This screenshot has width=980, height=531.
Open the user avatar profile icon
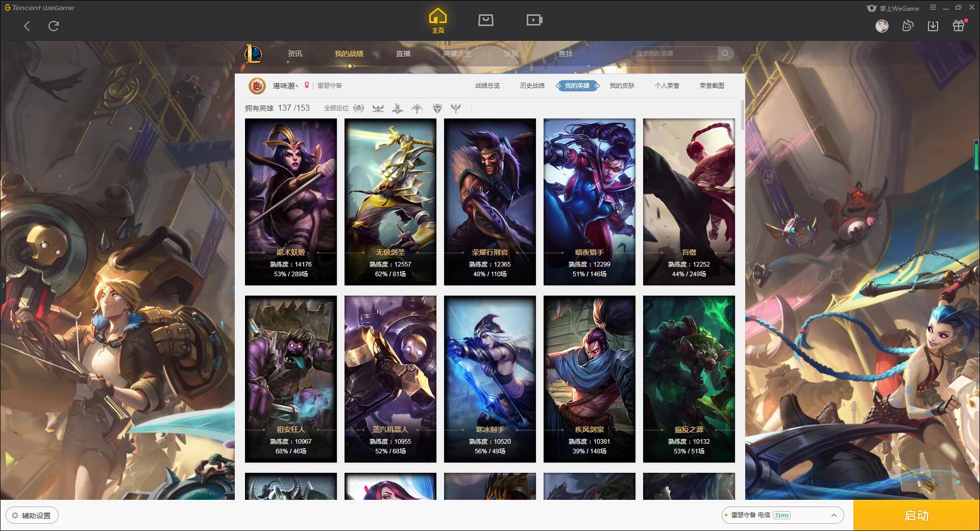pyautogui.click(x=881, y=26)
